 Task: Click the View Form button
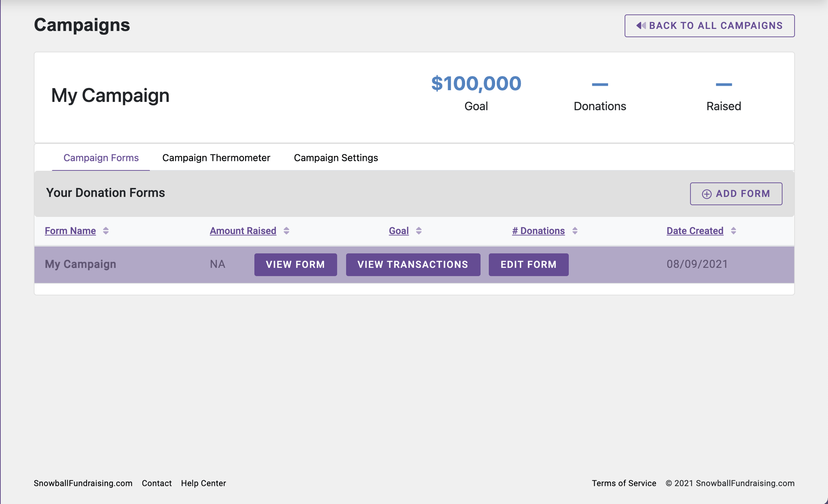click(x=295, y=264)
